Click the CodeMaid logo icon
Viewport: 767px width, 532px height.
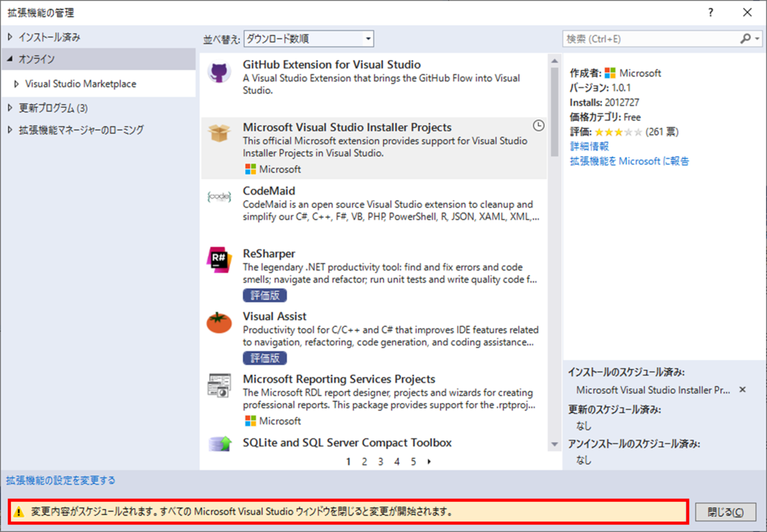tap(219, 197)
